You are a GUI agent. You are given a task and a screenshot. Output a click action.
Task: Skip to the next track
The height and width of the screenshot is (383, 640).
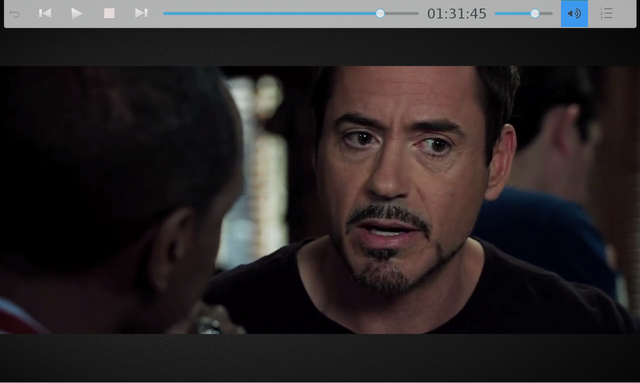pyautogui.click(x=141, y=13)
